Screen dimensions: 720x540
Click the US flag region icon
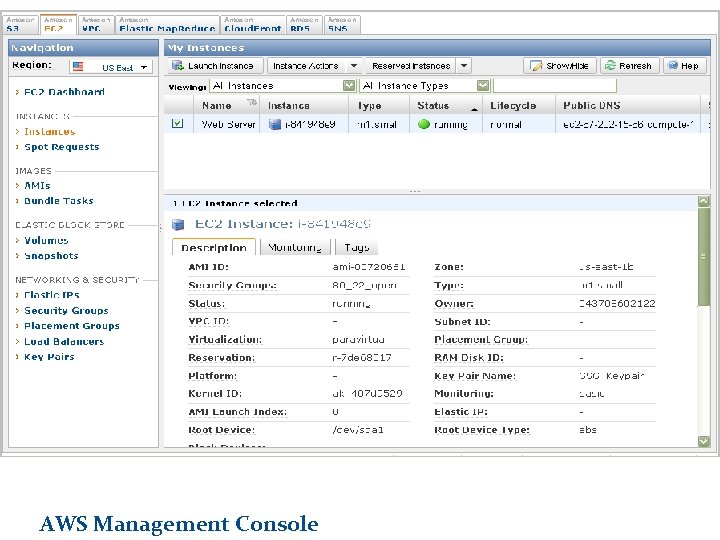pyautogui.click(x=79, y=67)
